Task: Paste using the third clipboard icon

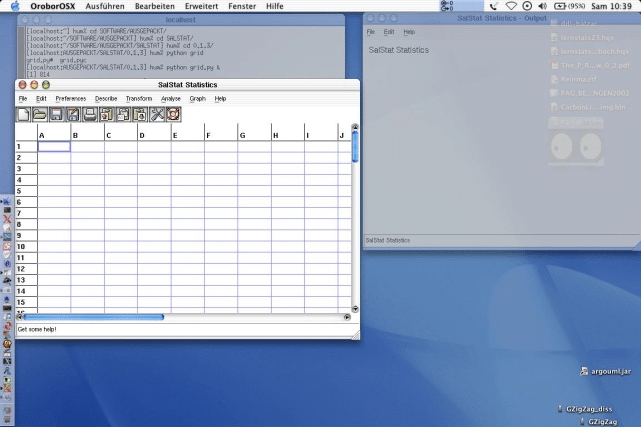Action: (140, 114)
